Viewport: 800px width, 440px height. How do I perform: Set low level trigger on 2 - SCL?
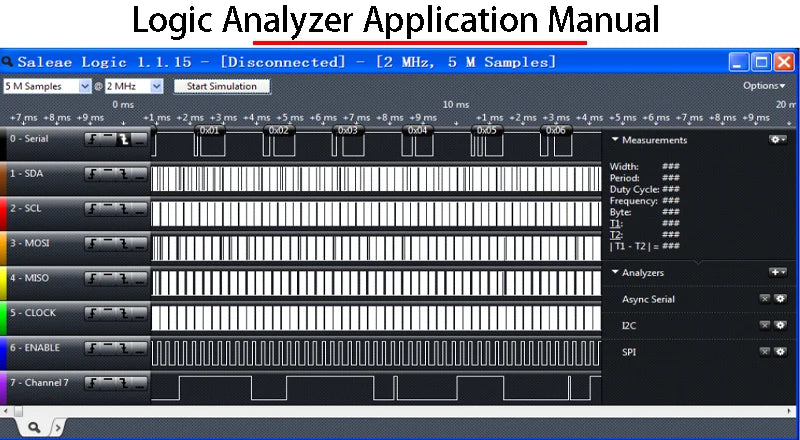point(140,209)
